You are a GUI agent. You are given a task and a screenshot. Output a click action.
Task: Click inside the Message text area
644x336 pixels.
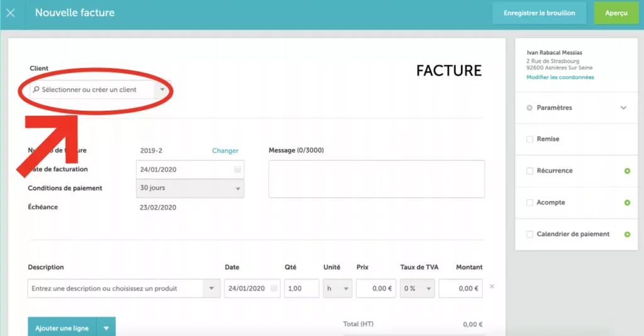(376, 179)
